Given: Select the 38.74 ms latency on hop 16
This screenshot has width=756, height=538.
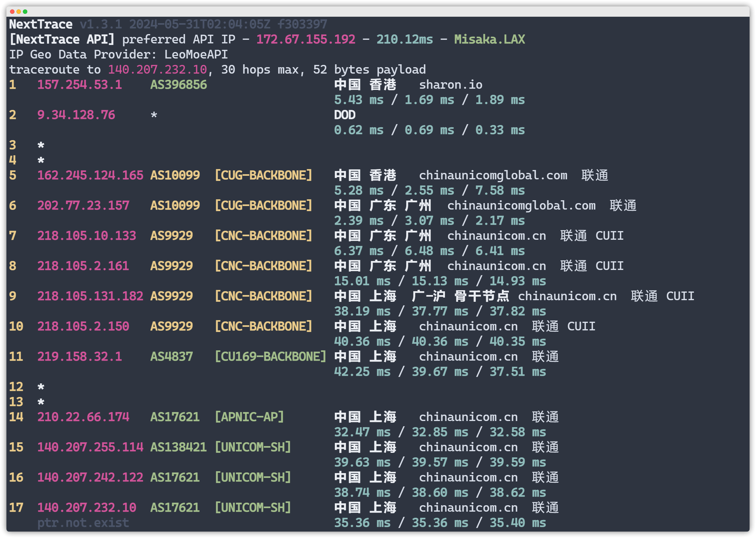Looking at the screenshot, I should click(x=362, y=492).
